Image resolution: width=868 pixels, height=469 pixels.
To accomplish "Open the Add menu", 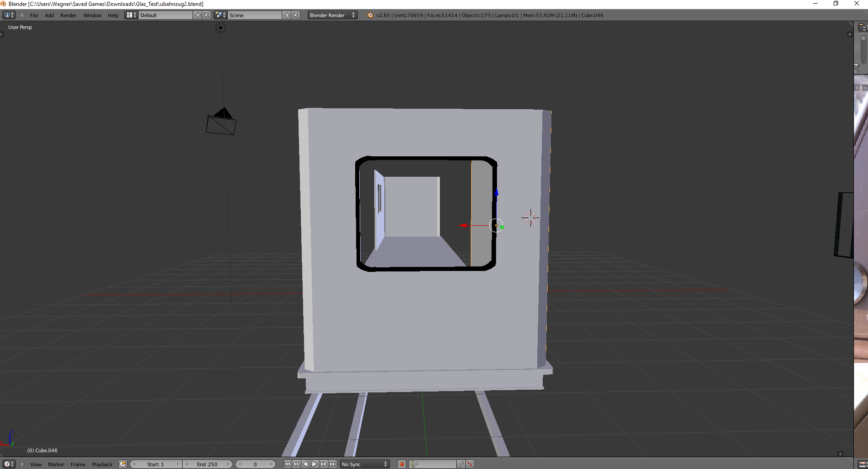I will (49, 15).
